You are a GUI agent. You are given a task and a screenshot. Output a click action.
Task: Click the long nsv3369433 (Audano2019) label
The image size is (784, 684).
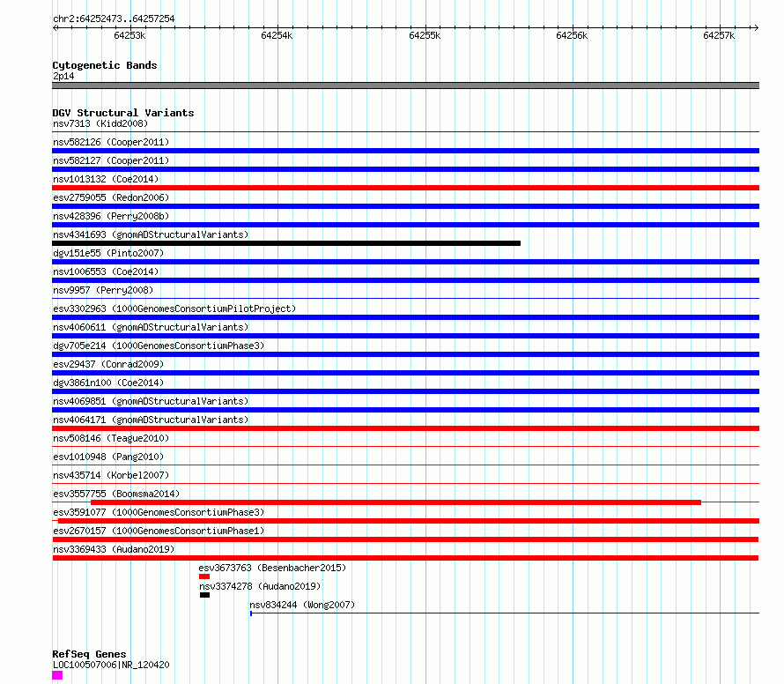(114, 549)
